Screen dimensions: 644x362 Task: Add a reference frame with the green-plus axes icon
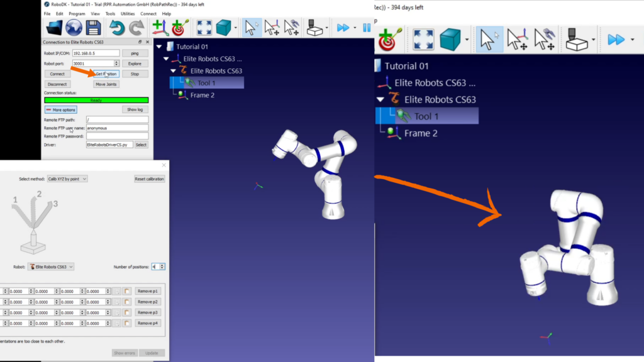(160, 28)
